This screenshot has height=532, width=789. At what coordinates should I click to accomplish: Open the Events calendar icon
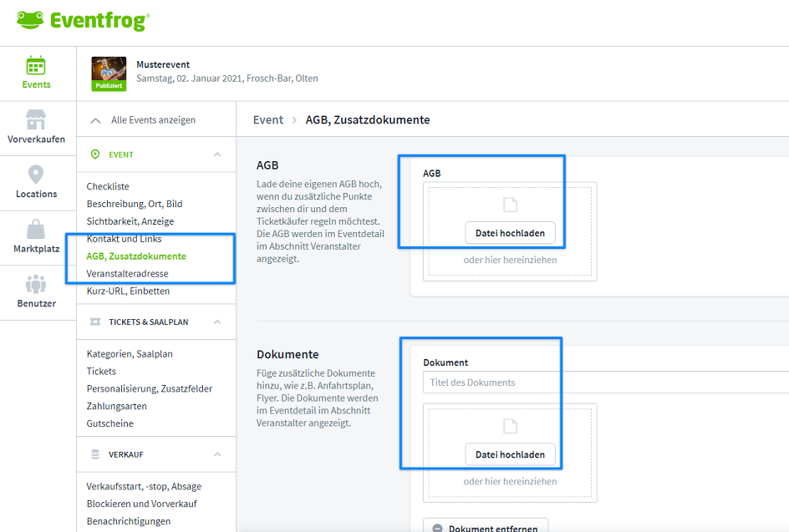coord(36,65)
